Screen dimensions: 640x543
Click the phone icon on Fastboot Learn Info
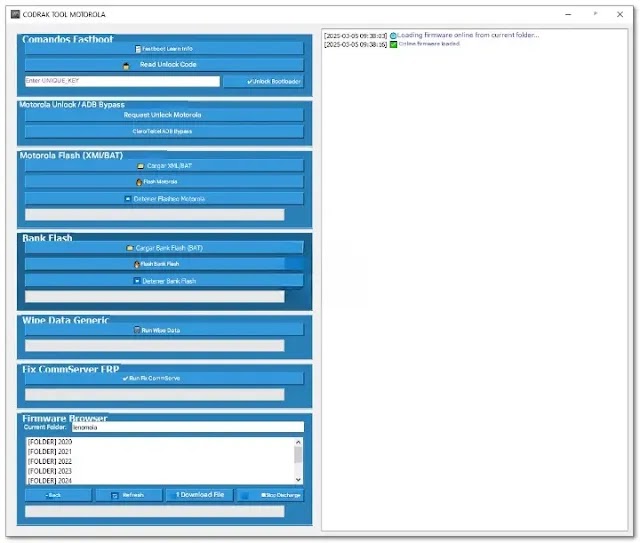(138, 49)
